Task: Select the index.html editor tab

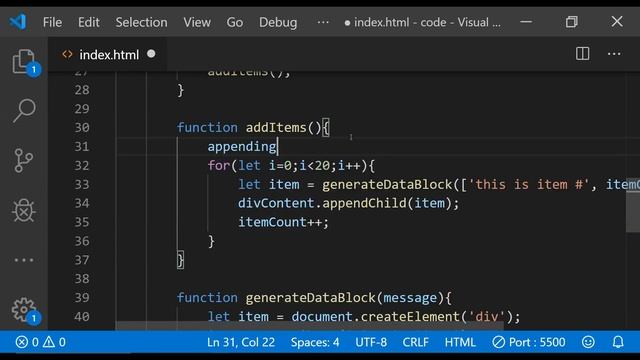Action: coord(108,54)
